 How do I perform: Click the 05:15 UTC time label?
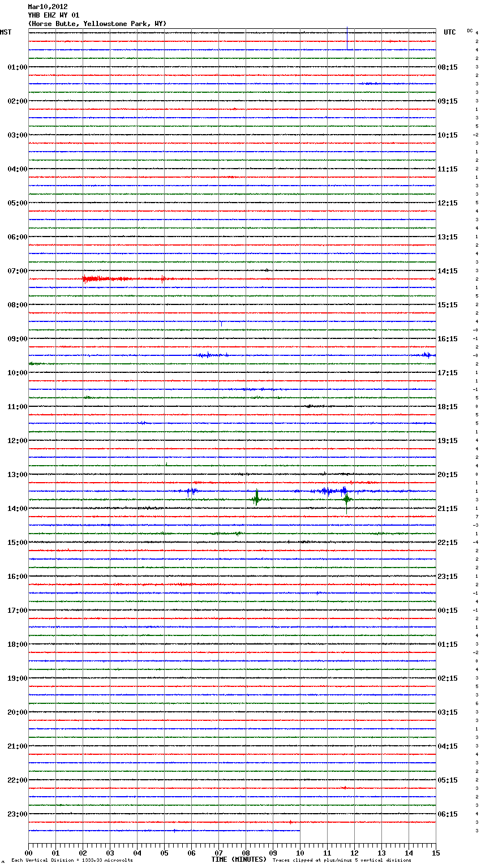[x=448, y=780]
